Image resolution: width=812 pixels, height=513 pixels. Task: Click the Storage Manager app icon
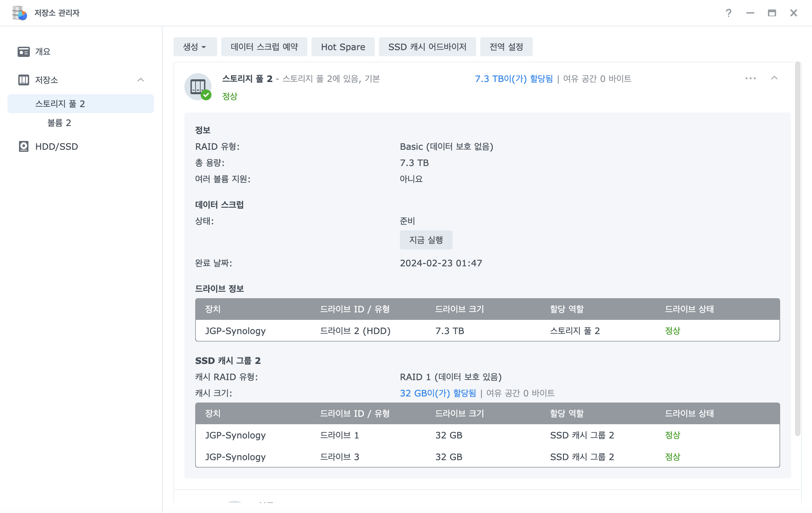click(19, 13)
